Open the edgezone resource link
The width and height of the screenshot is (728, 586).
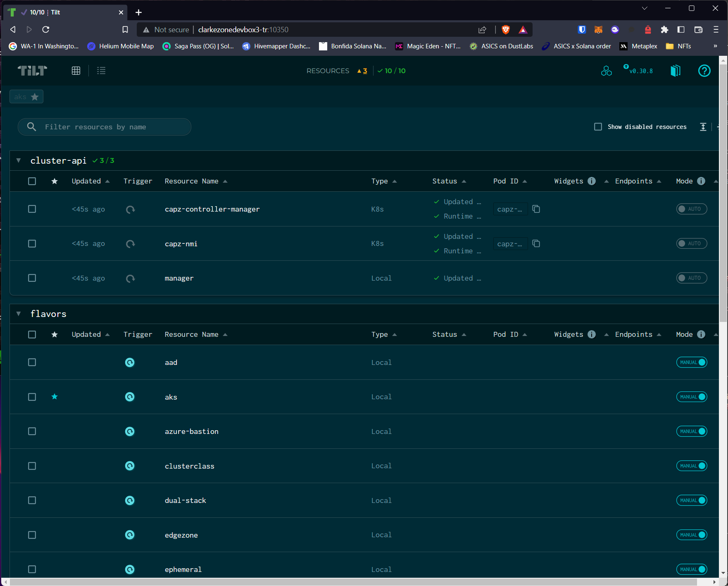pos(181,535)
